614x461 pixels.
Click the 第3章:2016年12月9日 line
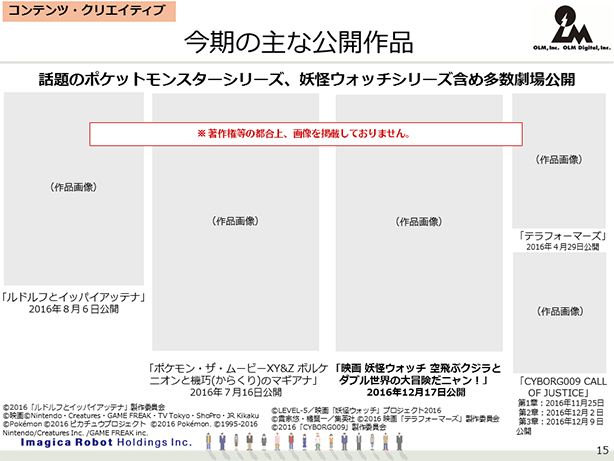click(x=561, y=422)
